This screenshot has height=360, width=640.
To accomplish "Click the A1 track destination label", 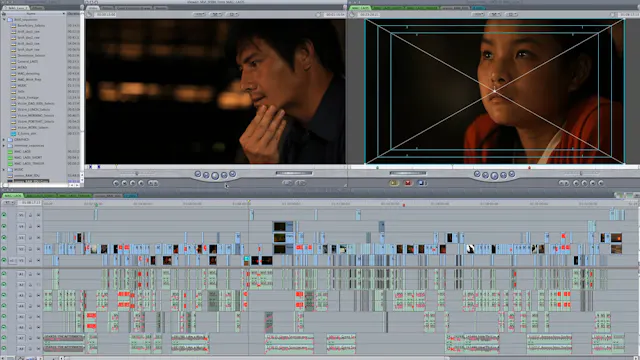I will [x=21, y=274].
